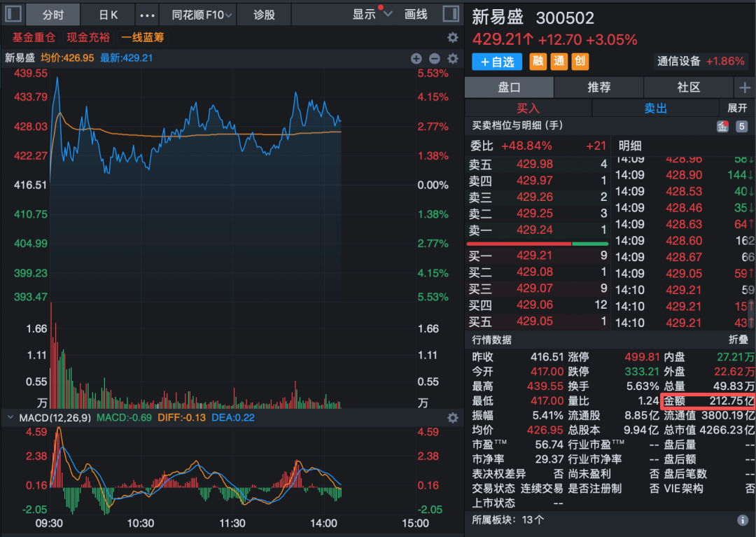Add stock to watchlist via 自选
This screenshot has height=537, width=756.
[x=497, y=62]
